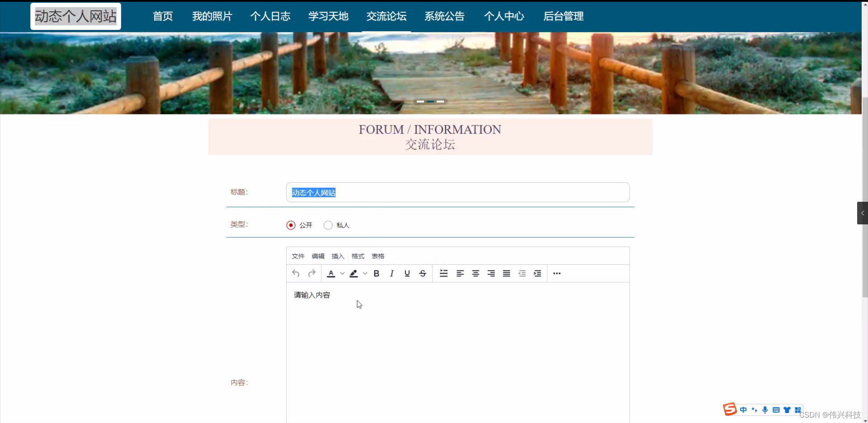The height and width of the screenshot is (423, 868).
Task: Apply Bold formatting in the editor
Action: pyautogui.click(x=376, y=273)
